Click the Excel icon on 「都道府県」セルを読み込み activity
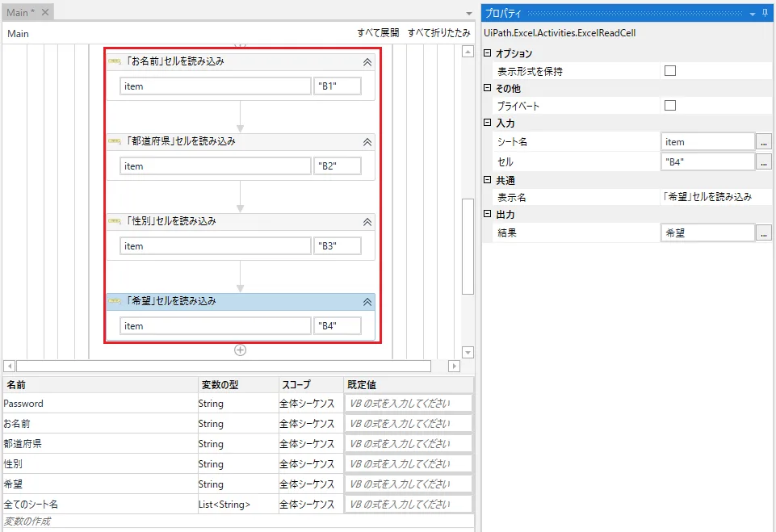776x532 pixels. [x=113, y=141]
